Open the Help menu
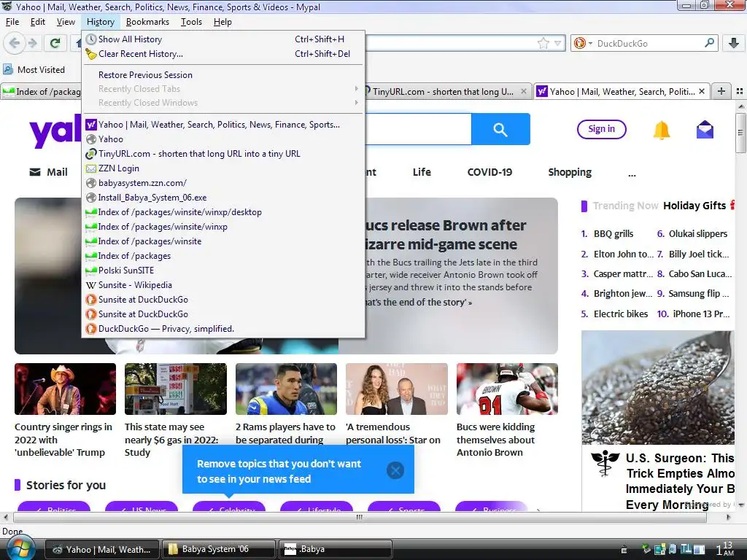This screenshot has height=560, width=747. [222, 22]
